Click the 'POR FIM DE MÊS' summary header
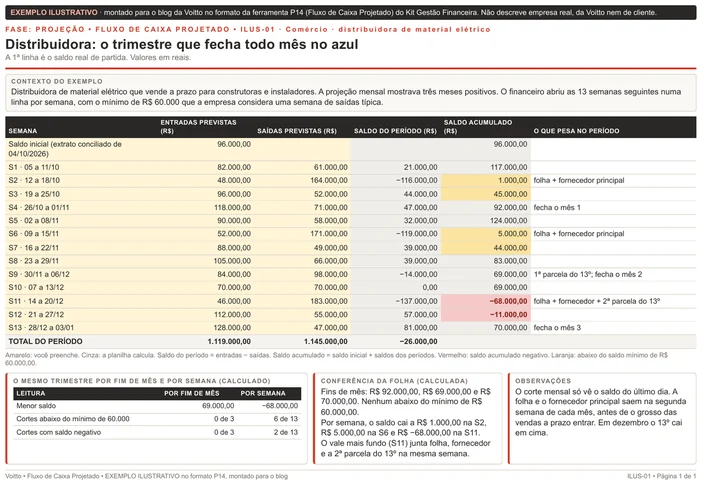 (192, 393)
